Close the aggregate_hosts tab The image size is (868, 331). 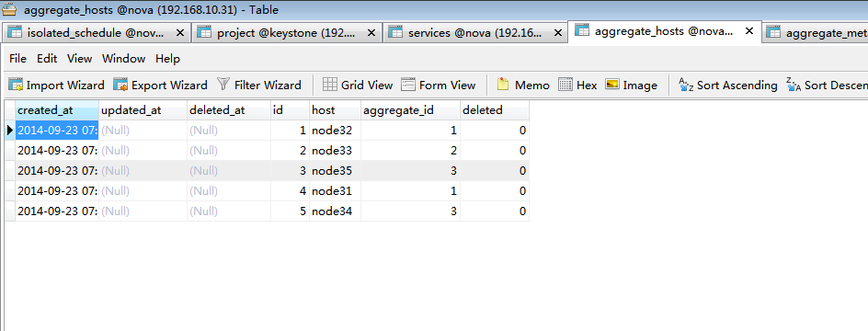[x=749, y=31]
